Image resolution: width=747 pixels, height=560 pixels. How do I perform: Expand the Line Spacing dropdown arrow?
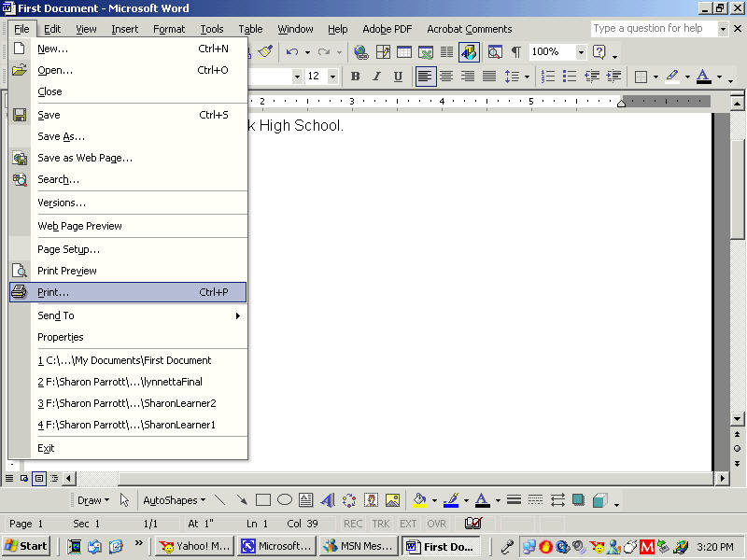point(527,77)
